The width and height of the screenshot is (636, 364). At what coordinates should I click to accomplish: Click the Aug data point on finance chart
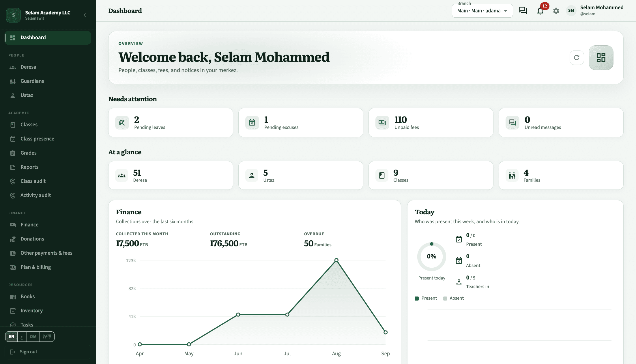point(336,260)
